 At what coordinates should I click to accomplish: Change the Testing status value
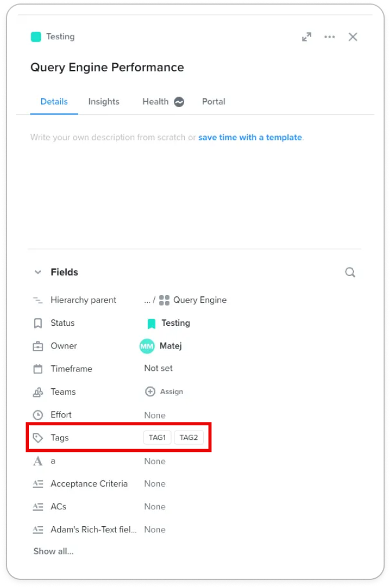coord(176,323)
